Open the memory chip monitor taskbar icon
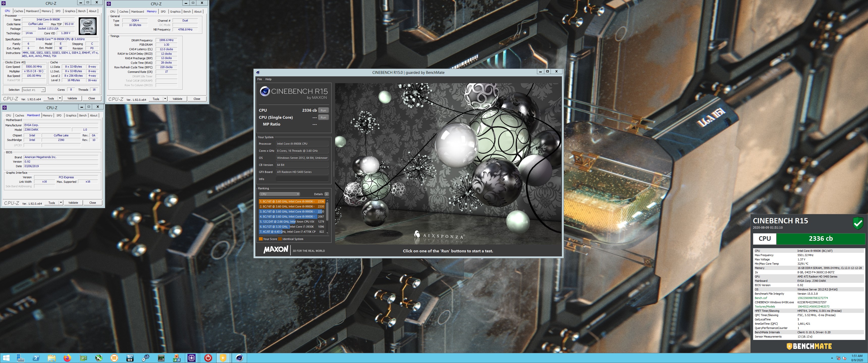868x363 pixels. (161, 358)
